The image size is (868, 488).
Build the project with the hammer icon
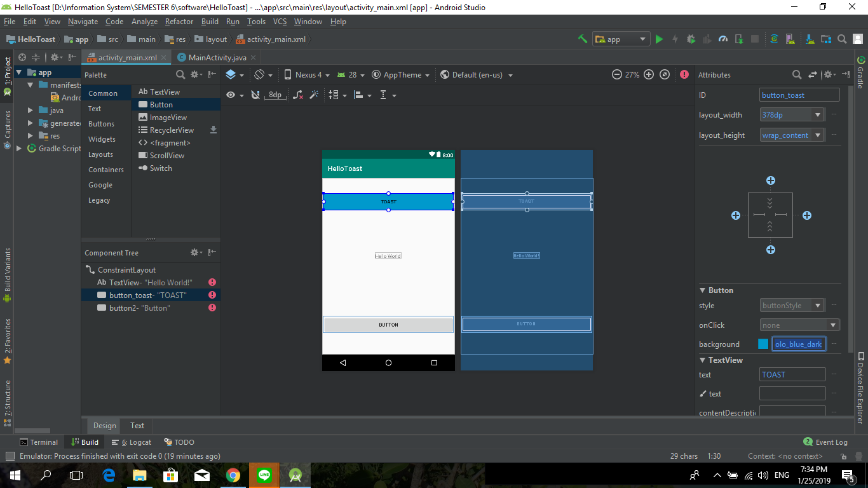583,39
